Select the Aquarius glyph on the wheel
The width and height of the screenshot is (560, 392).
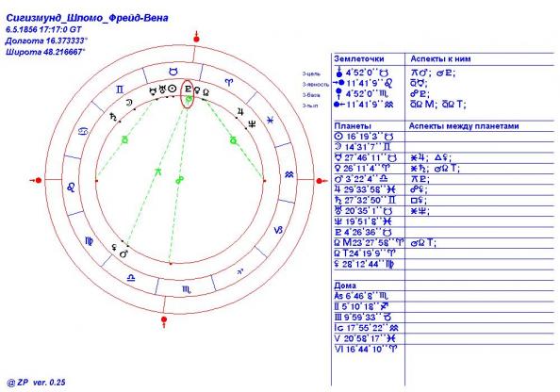(289, 174)
